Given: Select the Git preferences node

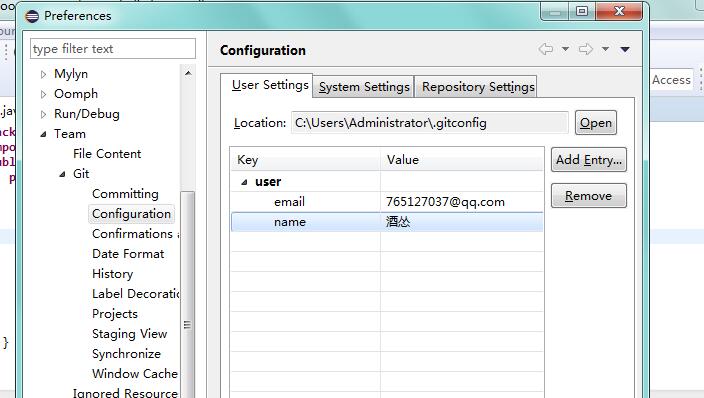Looking at the screenshot, I should (81, 174).
